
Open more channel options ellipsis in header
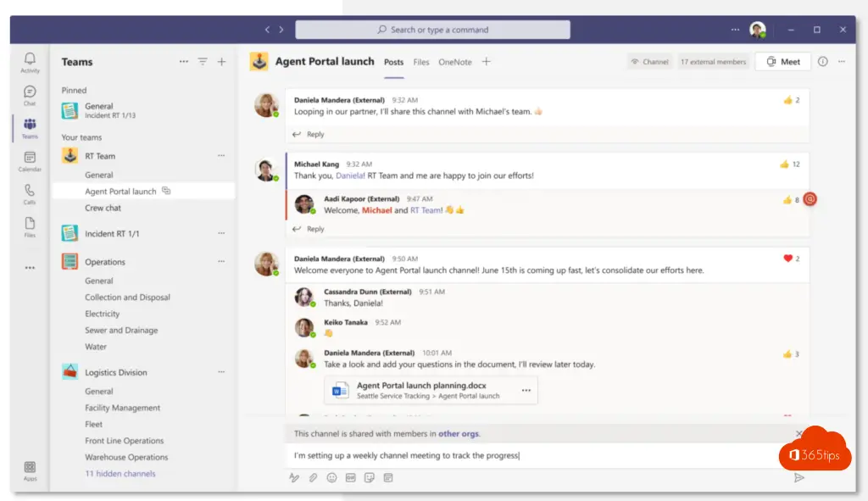pos(842,61)
